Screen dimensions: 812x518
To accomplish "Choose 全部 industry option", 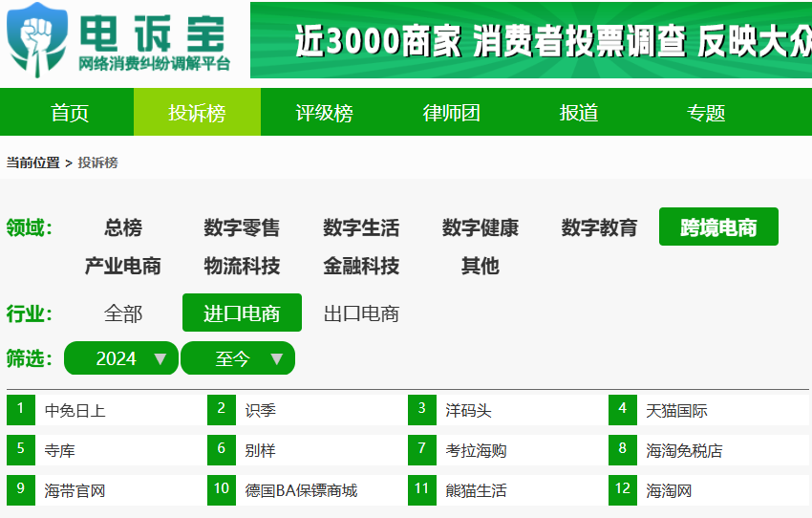I will click(123, 313).
